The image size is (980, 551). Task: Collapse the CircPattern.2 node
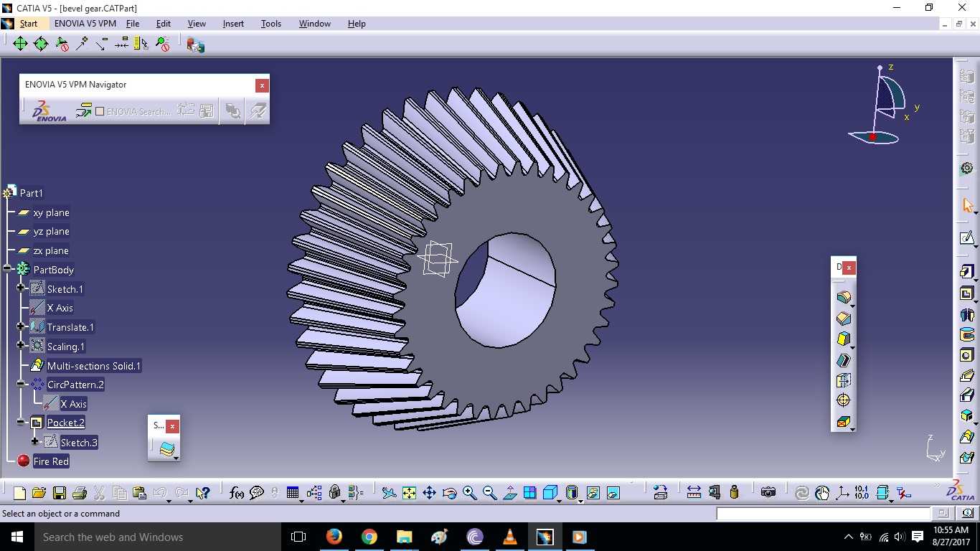[21, 385]
